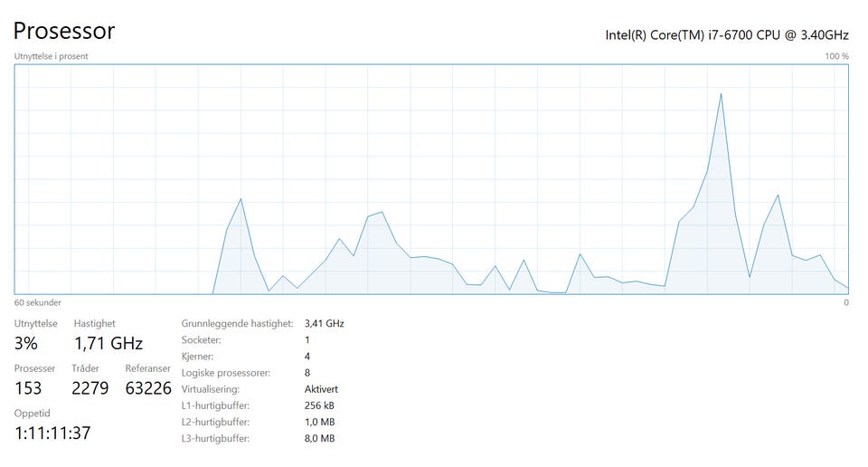
Task: Select the Oppetid value 1:11:11:37
Action: pos(52,434)
